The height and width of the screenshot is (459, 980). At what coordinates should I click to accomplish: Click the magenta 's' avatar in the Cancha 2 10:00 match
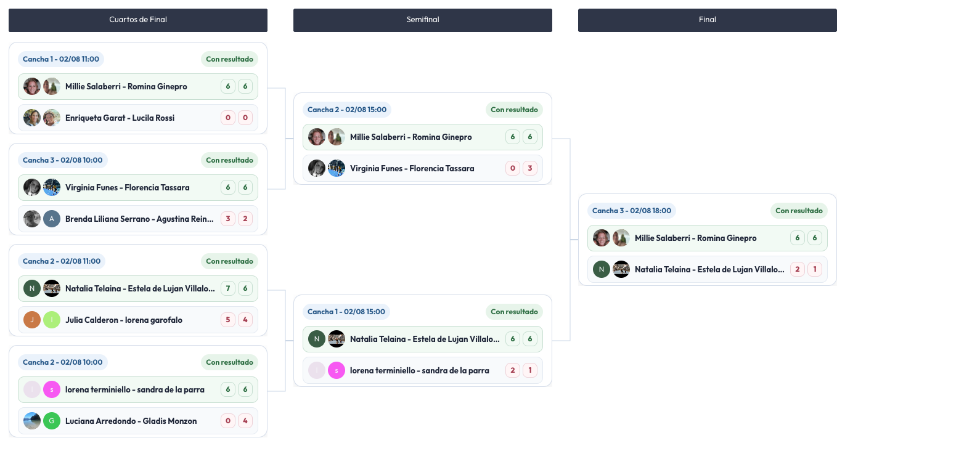point(52,389)
